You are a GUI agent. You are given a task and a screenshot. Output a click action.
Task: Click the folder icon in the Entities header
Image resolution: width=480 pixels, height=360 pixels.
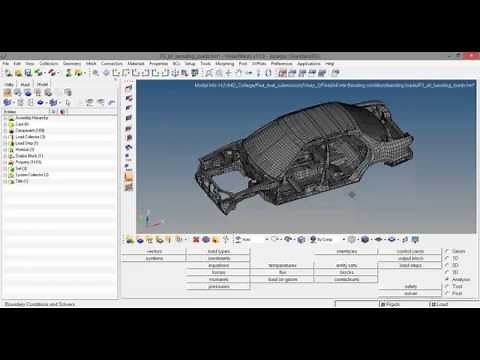point(62,112)
